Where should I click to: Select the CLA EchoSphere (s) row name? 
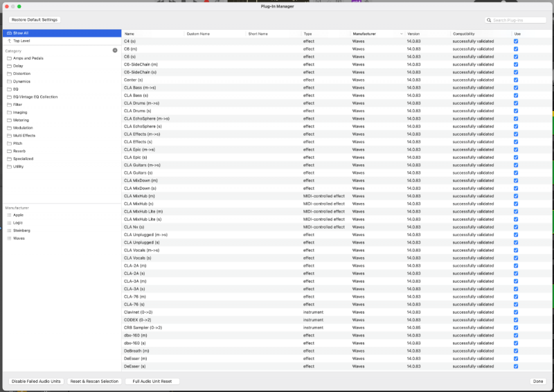click(143, 127)
